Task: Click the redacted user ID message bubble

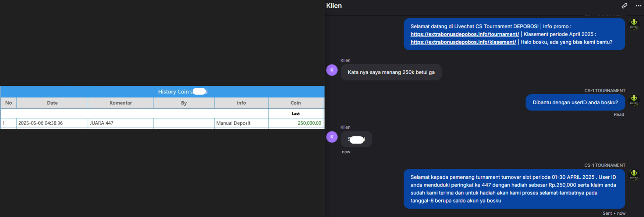Action: point(356,139)
